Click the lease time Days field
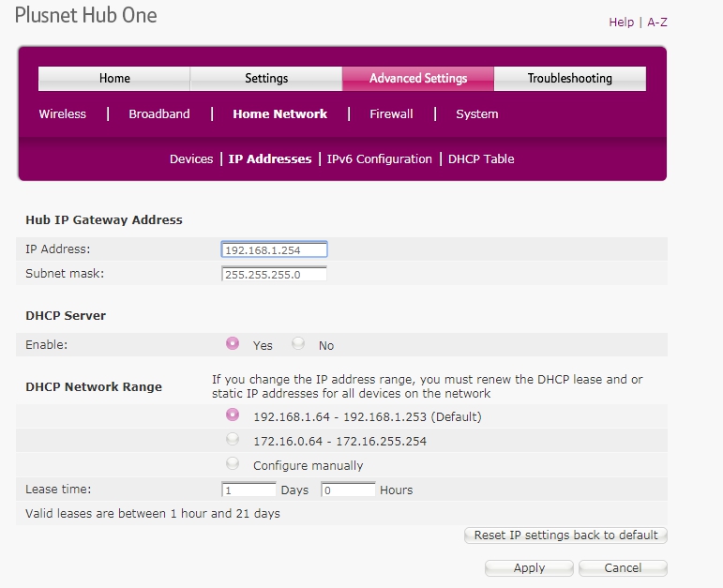Image resolution: width=723 pixels, height=588 pixels. click(x=249, y=490)
